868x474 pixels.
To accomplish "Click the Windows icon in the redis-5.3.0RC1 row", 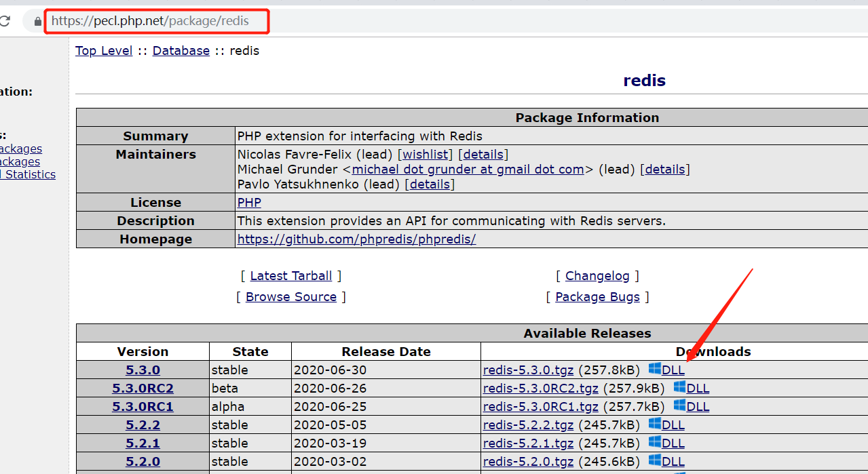I will [x=679, y=405].
